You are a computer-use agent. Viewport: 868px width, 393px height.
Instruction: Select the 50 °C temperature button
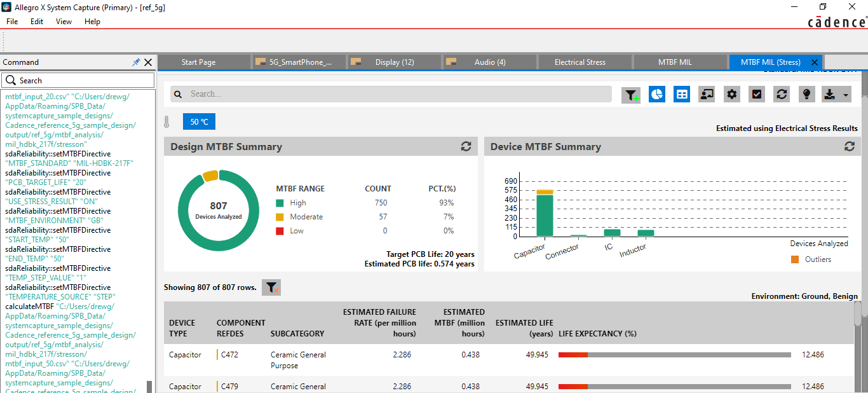pyautogui.click(x=200, y=121)
